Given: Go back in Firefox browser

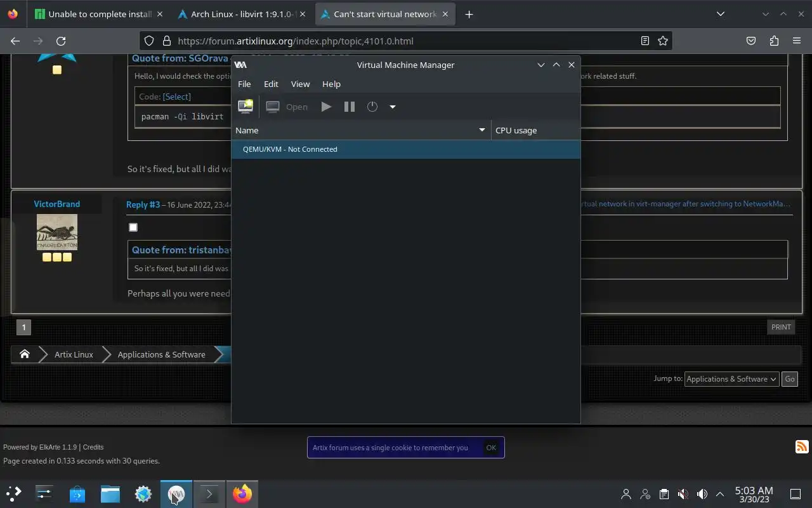Looking at the screenshot, I should [x=15, y=41].
